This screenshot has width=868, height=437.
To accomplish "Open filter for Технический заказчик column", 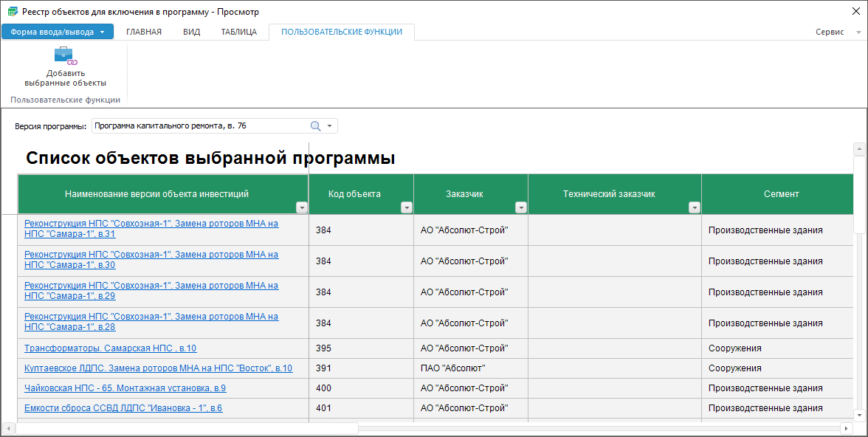I will (694, 208).
